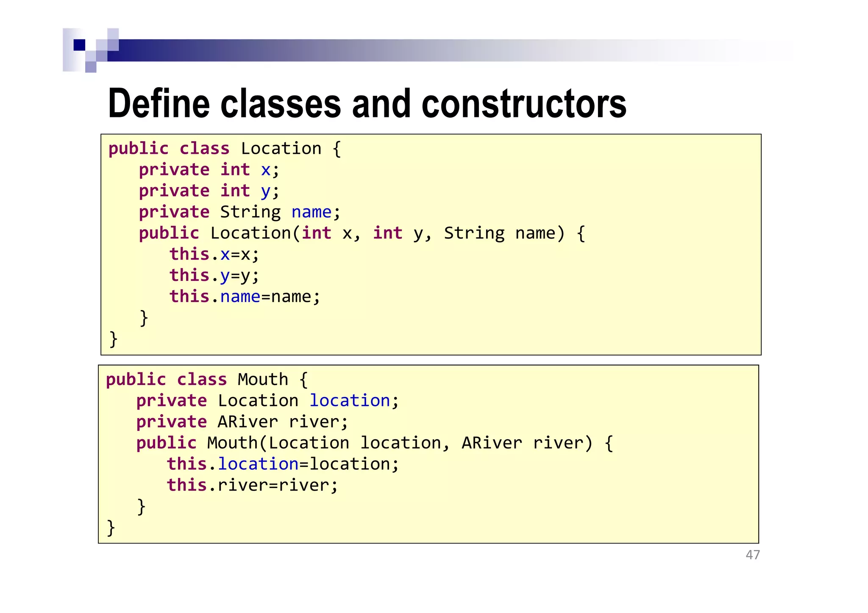The image size is (868, 613).
Task: Click the line 'this.name=name;'
Action: click(x=245, y=297)
